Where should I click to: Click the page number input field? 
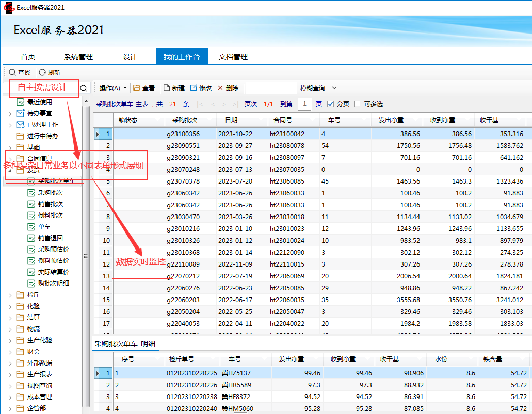(x=304, y=104)
